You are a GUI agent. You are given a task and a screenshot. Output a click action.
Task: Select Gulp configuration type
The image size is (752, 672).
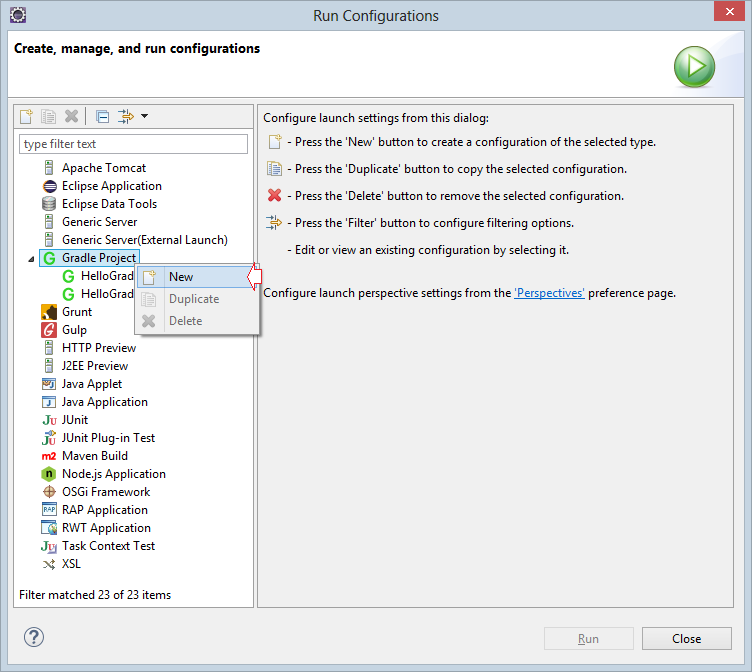click(x=74, y=330)
